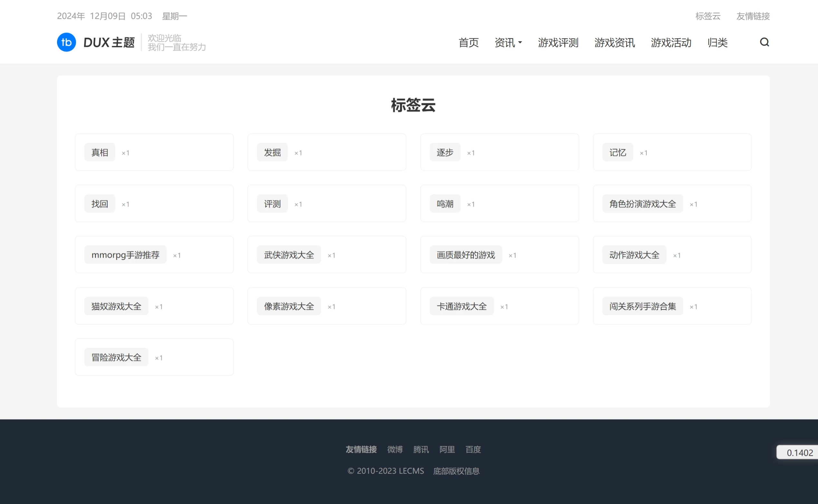Screen dimensions: 818x504
Task: Click the tb site logo
Action: pyautogui.click(x=66, y=42)
